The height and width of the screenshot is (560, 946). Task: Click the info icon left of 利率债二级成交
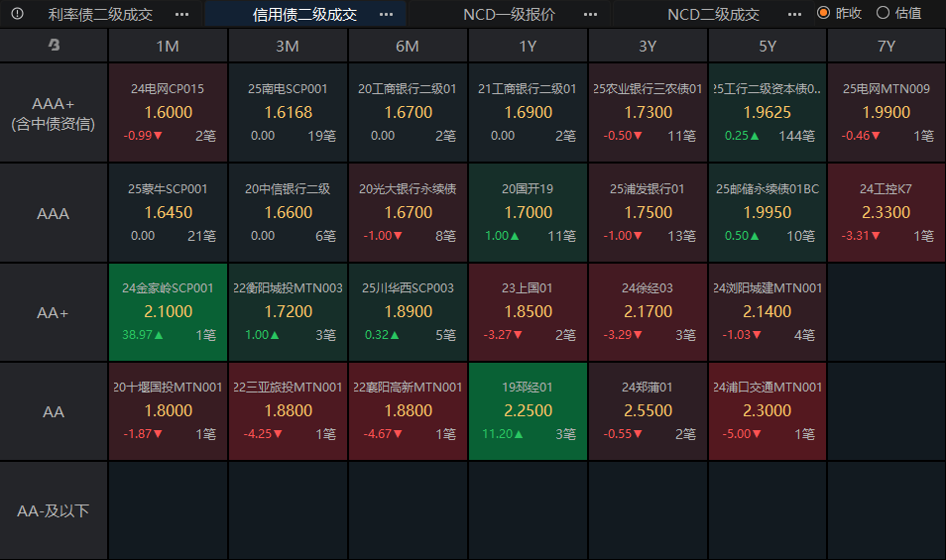pos(18,13)
